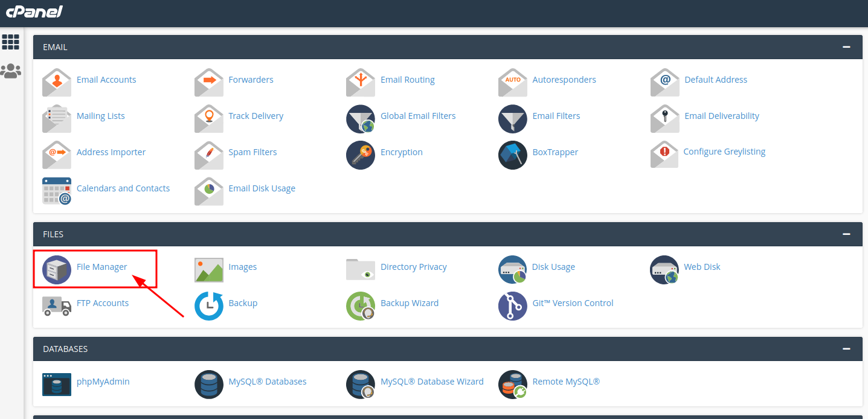Click the Remote MySQL icon
Screen dimensions: 868x419
coord(513,385)
